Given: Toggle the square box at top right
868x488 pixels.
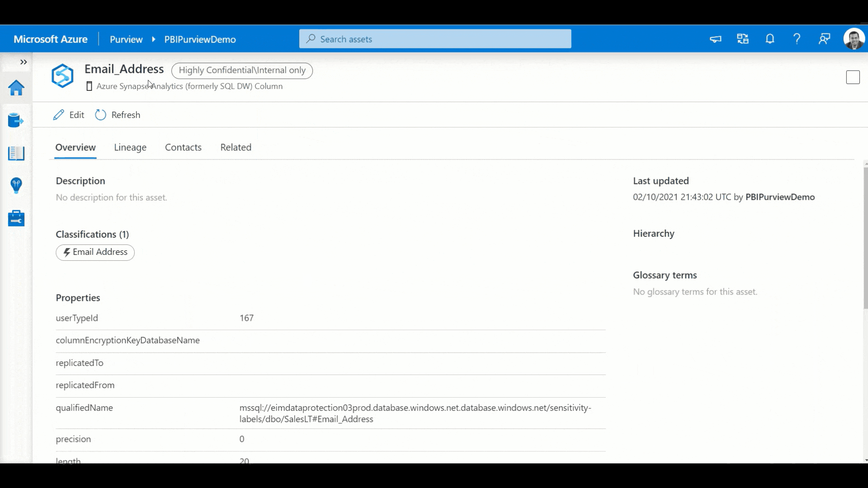Looking at the screenshot, I should click(853, 77).
